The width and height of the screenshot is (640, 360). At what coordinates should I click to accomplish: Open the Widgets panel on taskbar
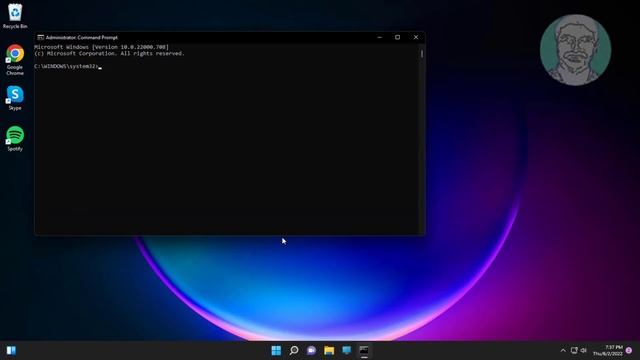click(x=11, y=350)
